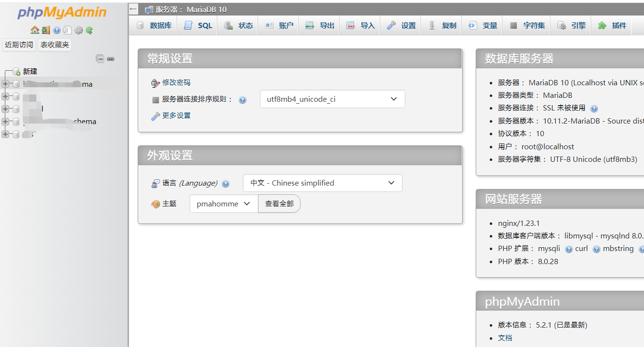The width and height of the screenshot is (644, 347).
Task: Hide navigation panel with left arrow button
Action: point(134,9)
